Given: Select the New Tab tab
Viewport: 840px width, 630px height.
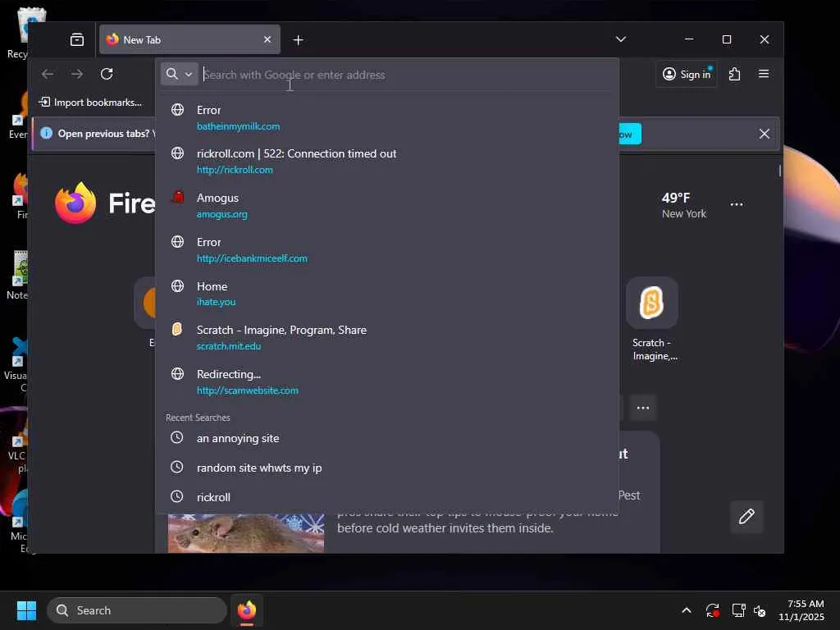Looking at the screenshot, I should click(x=189, y=39).
